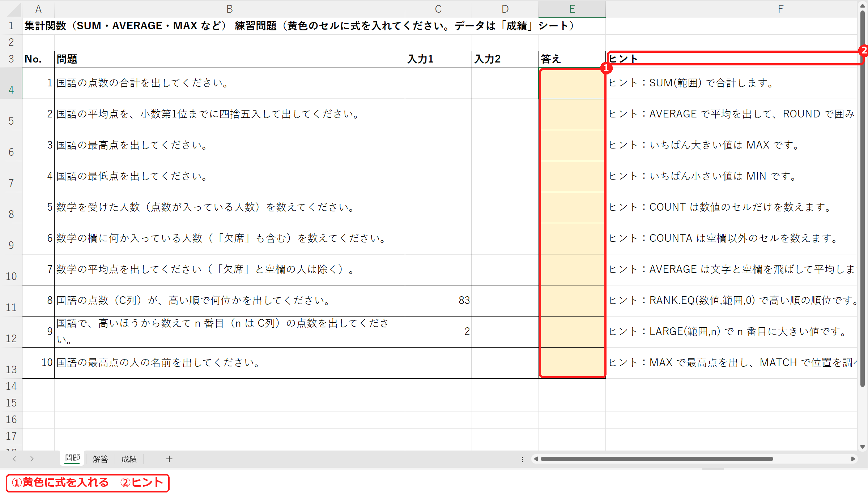The image size is (868, 495).
Task: Click the horizontal scrollbar thumb
Action: (657, 459)
